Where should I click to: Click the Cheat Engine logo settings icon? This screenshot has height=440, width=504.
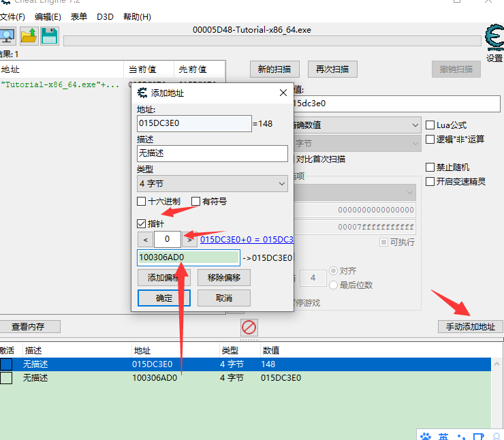(494, 37)
